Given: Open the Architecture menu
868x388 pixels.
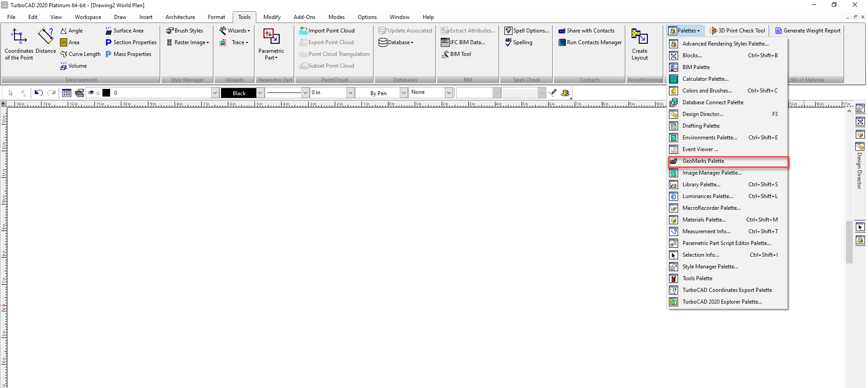Looking at the screenshot, I should (x=180, y=17).
